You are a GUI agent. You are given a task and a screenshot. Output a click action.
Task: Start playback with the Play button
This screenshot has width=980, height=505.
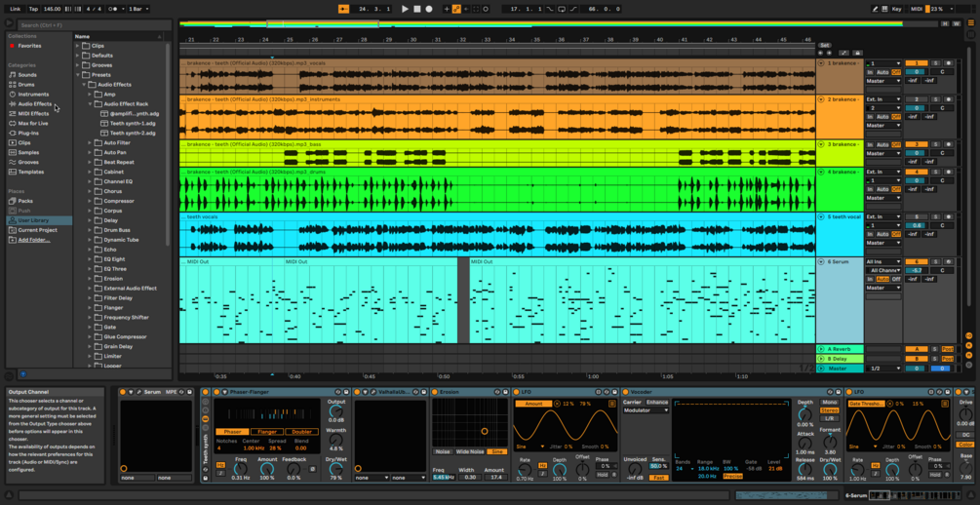pyautogui.click(x=405, y=9)
